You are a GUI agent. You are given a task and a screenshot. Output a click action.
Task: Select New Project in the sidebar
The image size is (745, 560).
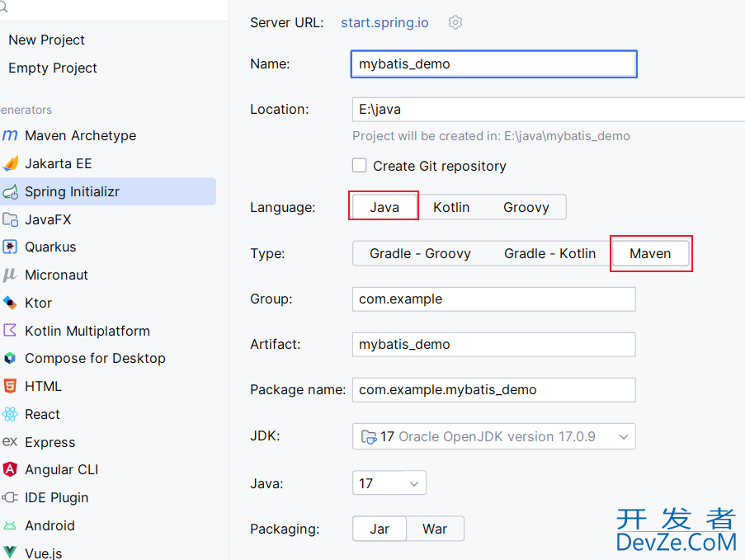(46, 40)
